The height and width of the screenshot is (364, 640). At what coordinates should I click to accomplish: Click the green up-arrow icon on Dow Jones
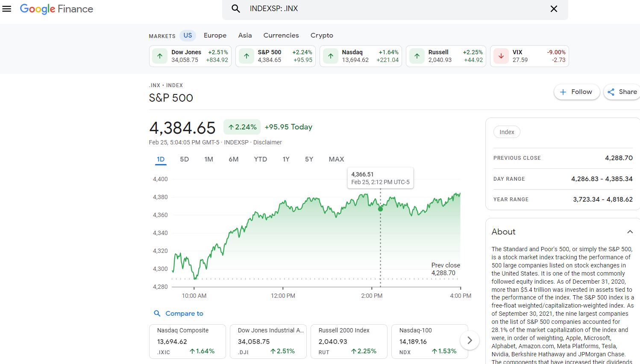coord(159,56)
